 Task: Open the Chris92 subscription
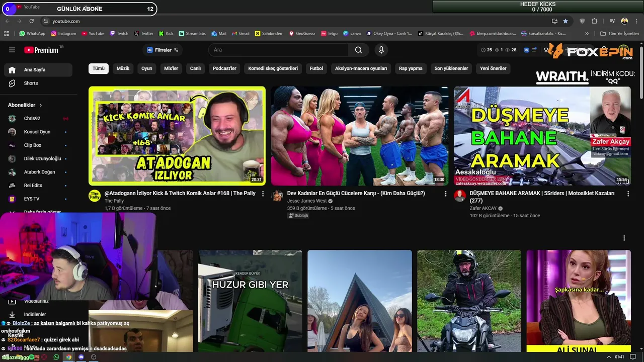pyautogui.click(x=38, y=119)
